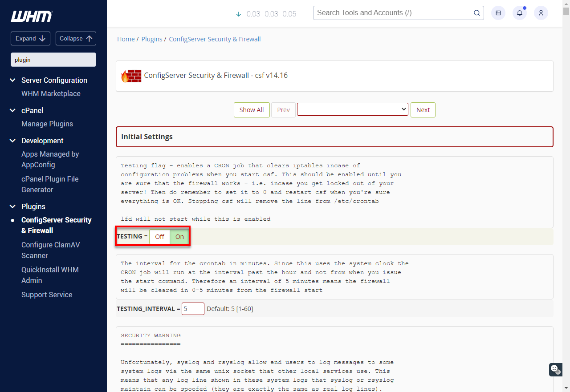This screenshot has width=570, height=392.
Task: Open the feedback smiley icon
Action: [x=555, y=370]
